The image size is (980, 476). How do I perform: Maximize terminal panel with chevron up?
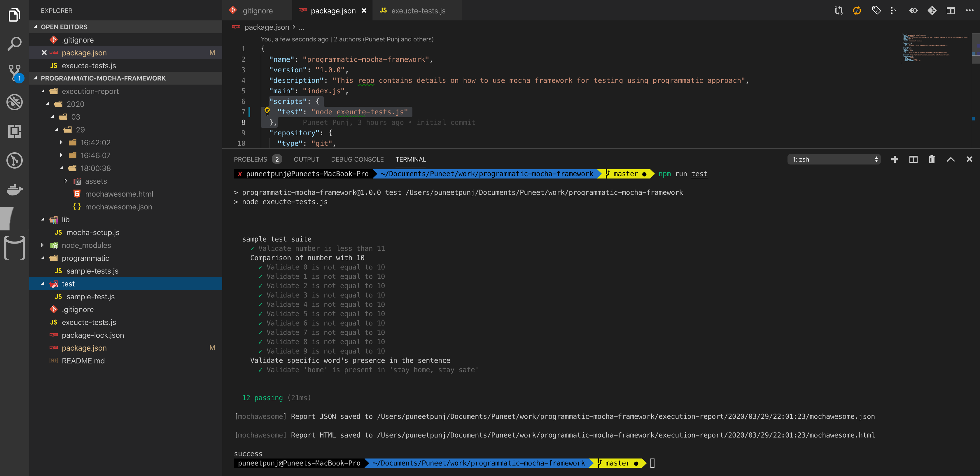pyautogui.click(x=950, y=160)
